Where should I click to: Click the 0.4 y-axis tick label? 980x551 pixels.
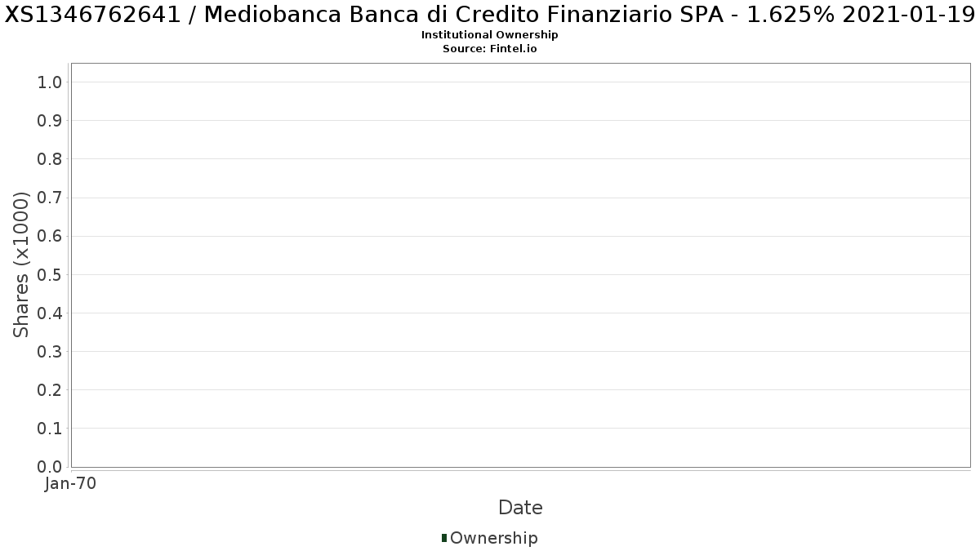tap(50, 313)
